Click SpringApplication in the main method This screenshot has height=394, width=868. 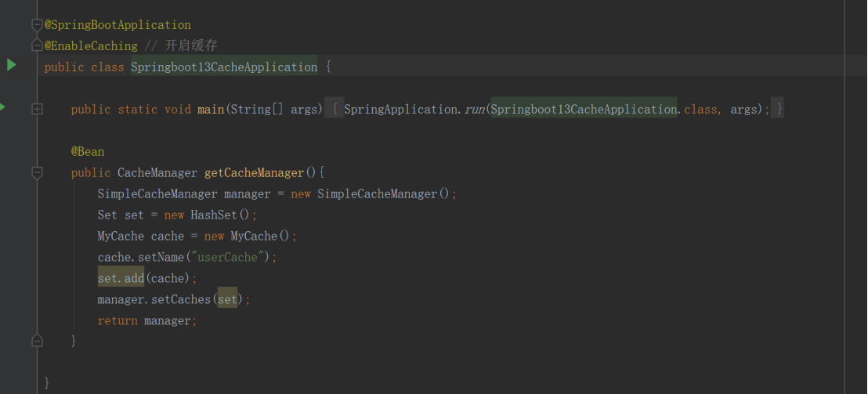tap(401, 109)
